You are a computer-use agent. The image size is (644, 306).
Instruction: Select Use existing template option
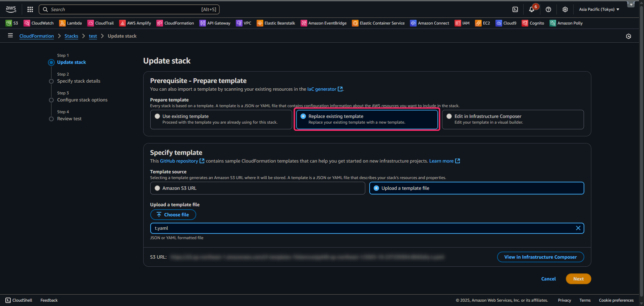click(x=221, y=119)
